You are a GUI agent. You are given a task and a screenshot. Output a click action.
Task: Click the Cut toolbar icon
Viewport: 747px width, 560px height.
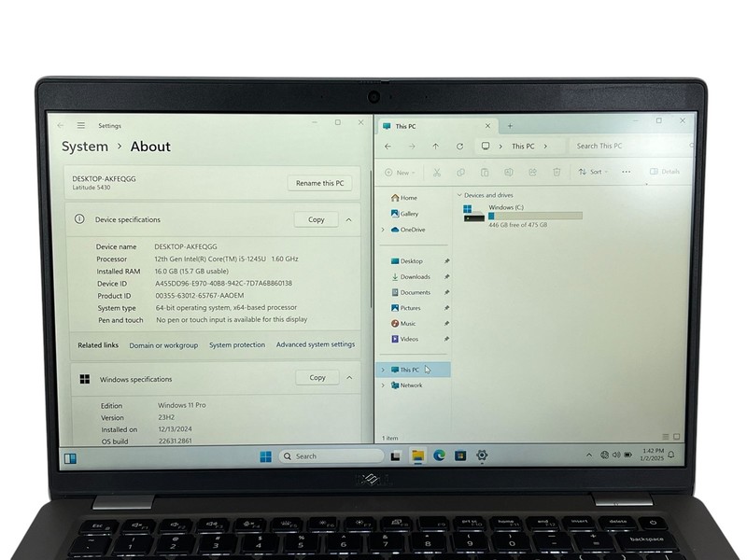pyautogui.click(x=436, y=173)
